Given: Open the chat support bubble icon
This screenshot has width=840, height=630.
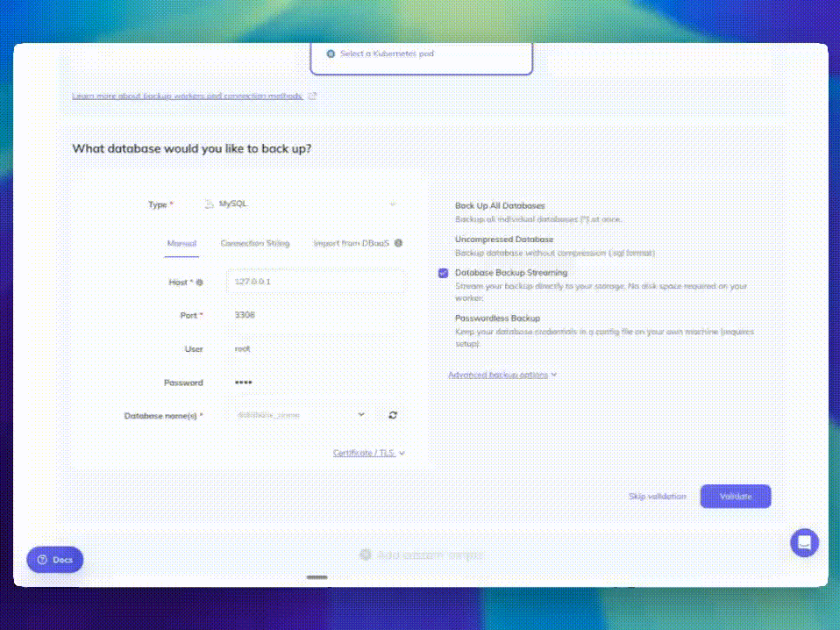Looking at the screenshot, I should (804, 542).
